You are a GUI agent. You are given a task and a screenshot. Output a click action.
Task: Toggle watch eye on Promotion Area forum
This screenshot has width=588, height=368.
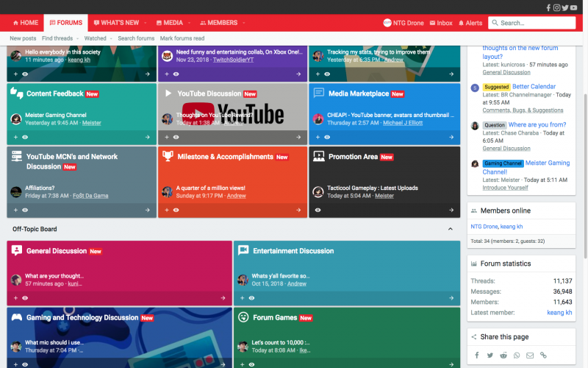point(318,210)
